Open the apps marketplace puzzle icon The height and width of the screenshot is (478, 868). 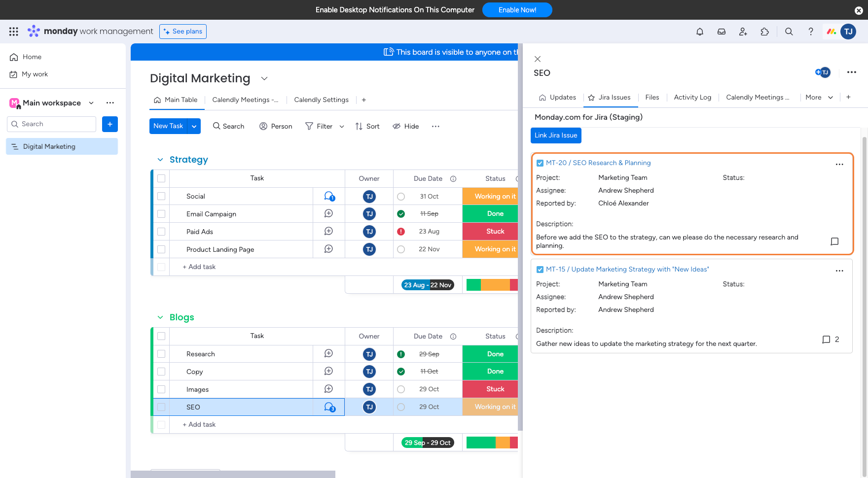point(764,32)
